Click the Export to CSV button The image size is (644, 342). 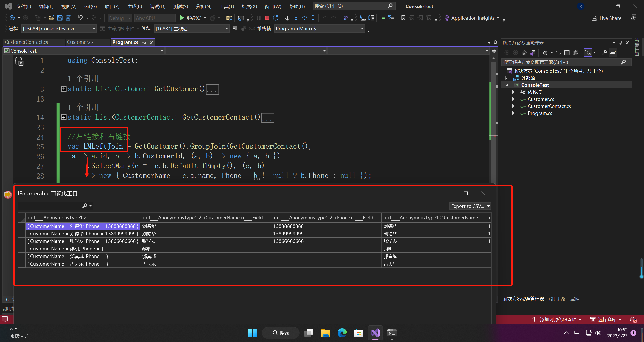click(467, 206)
